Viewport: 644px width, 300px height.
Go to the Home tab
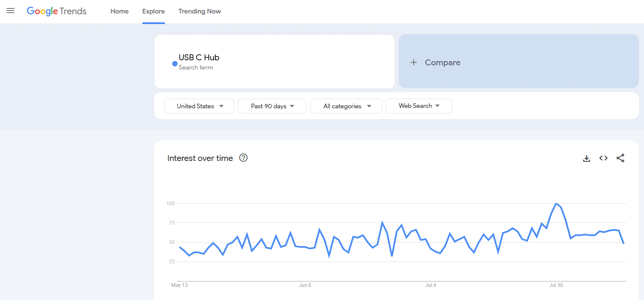(120, 11)
